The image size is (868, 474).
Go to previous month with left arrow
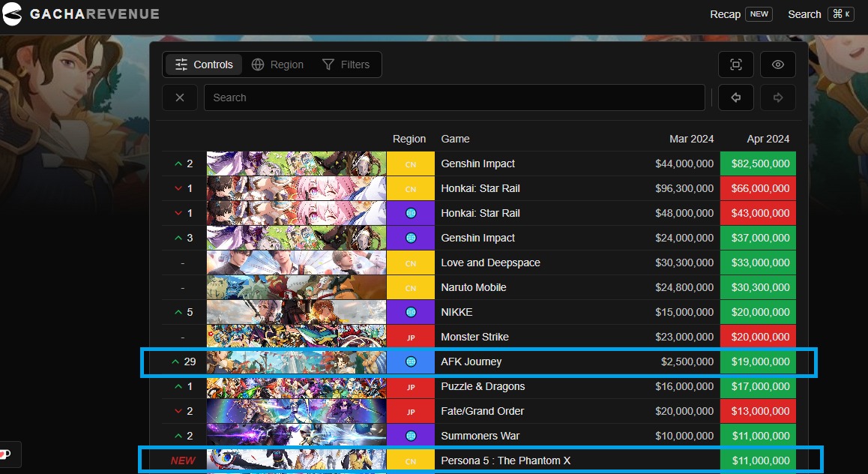[735, 97]
